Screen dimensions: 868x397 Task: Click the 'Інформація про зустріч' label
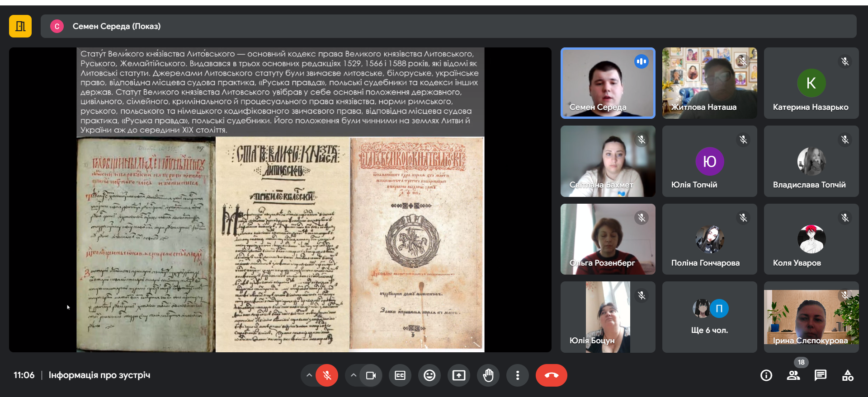point(99,375)
